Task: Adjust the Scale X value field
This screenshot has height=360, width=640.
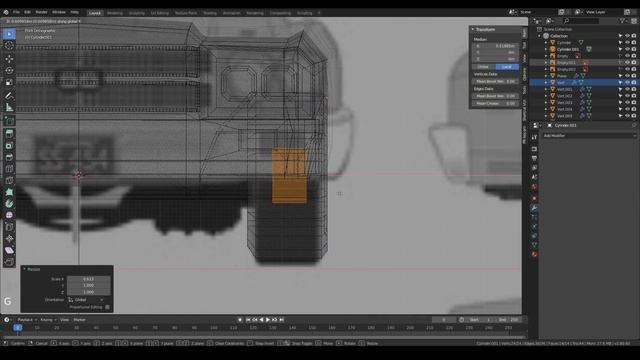Action: coord(89,279)
